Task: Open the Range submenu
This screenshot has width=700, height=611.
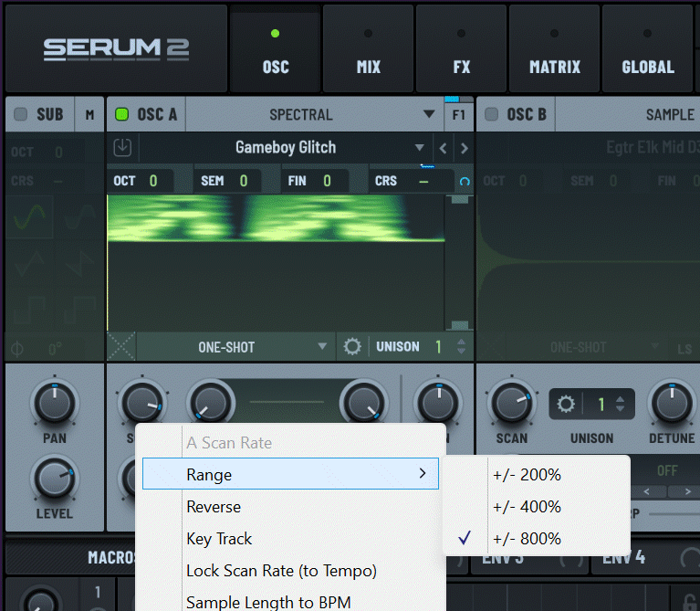Action: 290,474
